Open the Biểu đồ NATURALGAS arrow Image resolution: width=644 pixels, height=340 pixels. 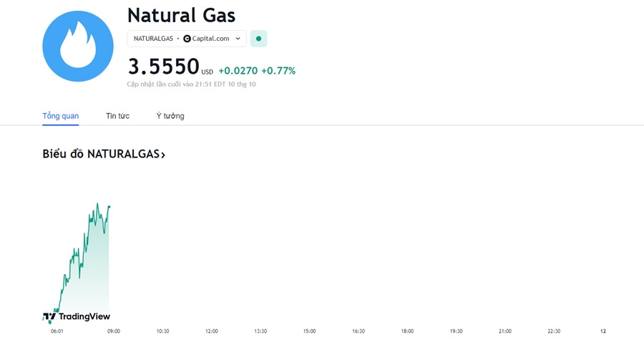coord(163,155)
